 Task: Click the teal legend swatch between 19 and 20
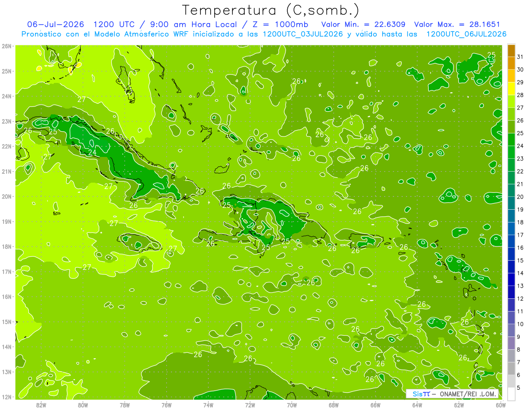coord(511,204)
